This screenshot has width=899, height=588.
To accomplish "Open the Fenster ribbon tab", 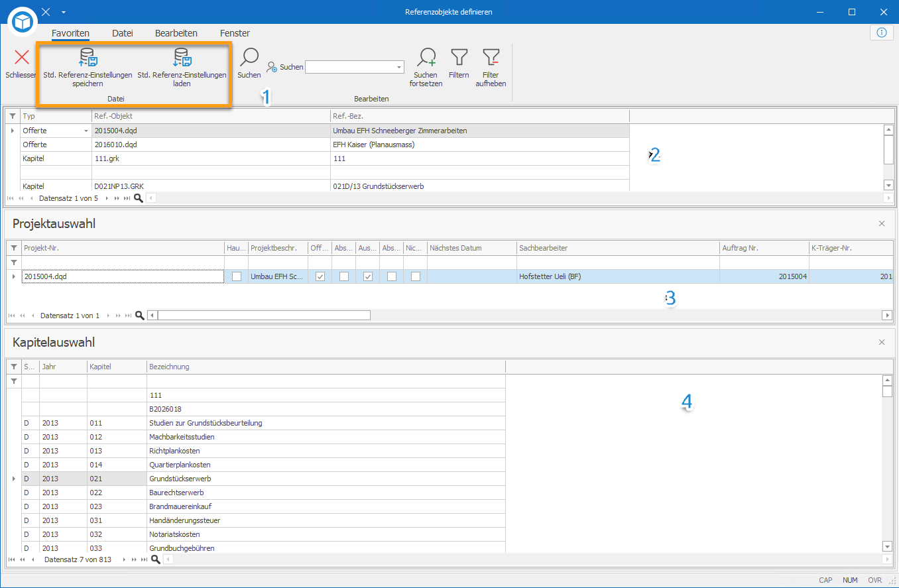I will coord(235,33).
